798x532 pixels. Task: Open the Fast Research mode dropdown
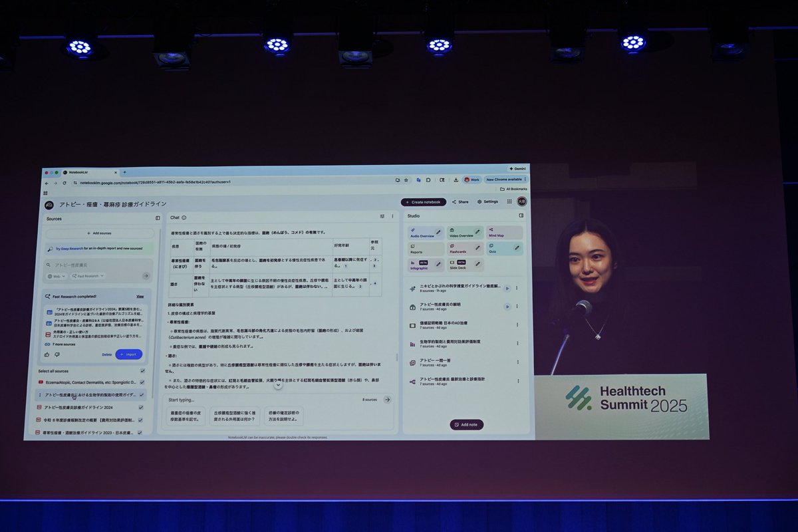86,276
